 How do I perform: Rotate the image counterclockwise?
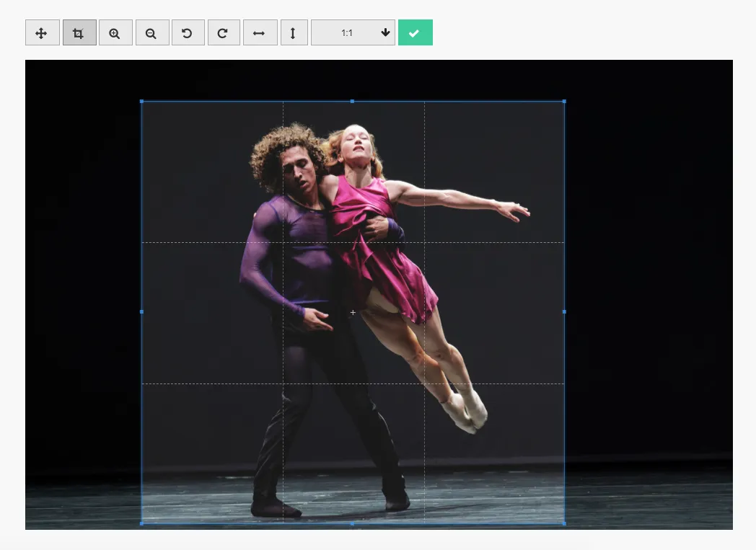pos(188,32)
